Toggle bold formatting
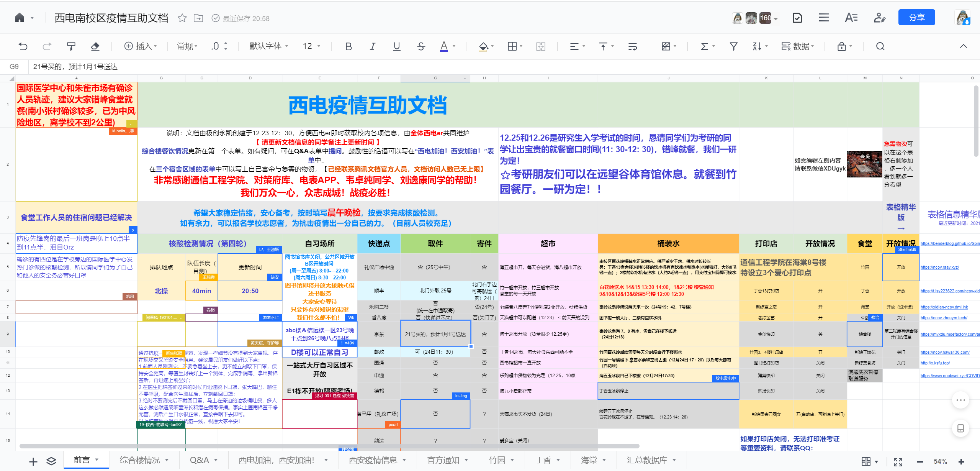The width and height of the screenshot is (980, 471). click(x=348, y=46)
